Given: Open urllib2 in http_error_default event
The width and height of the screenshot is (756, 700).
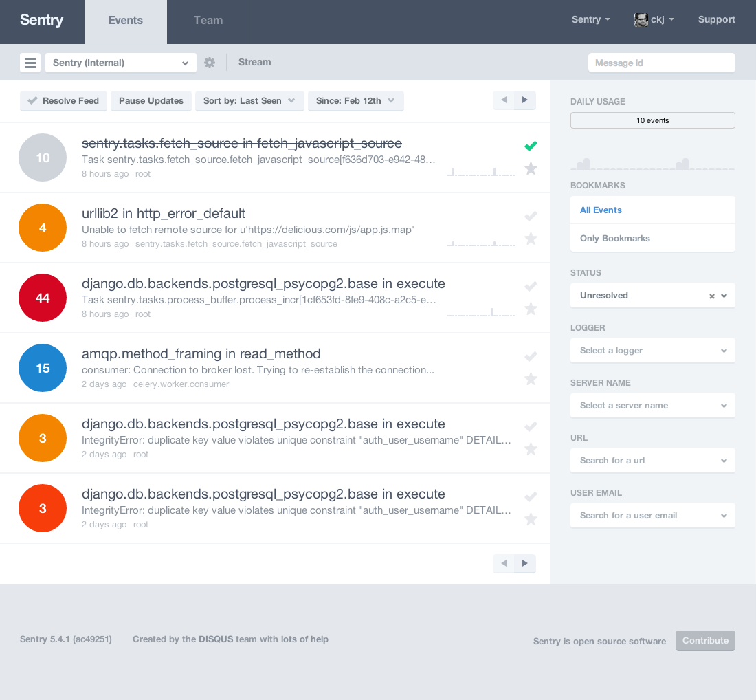Looking at the screenshot, I should click(164, 213).
